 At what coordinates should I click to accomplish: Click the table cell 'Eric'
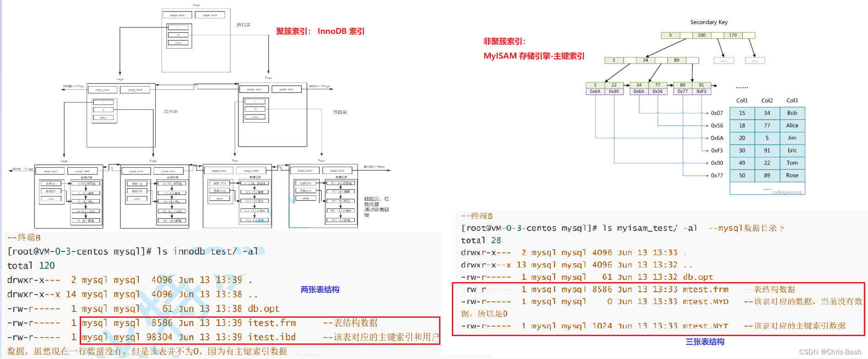pos(792,150)
